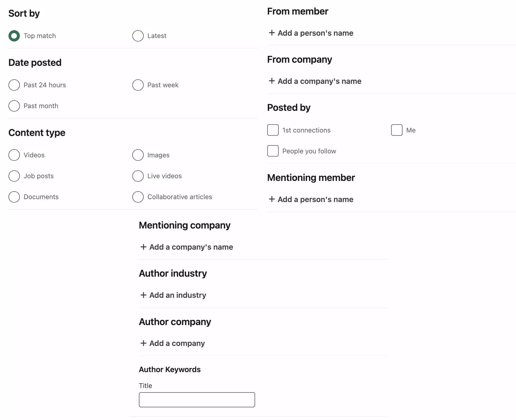Click the plus icon under From member
This screenshot has width=516, height=420.
272,33
